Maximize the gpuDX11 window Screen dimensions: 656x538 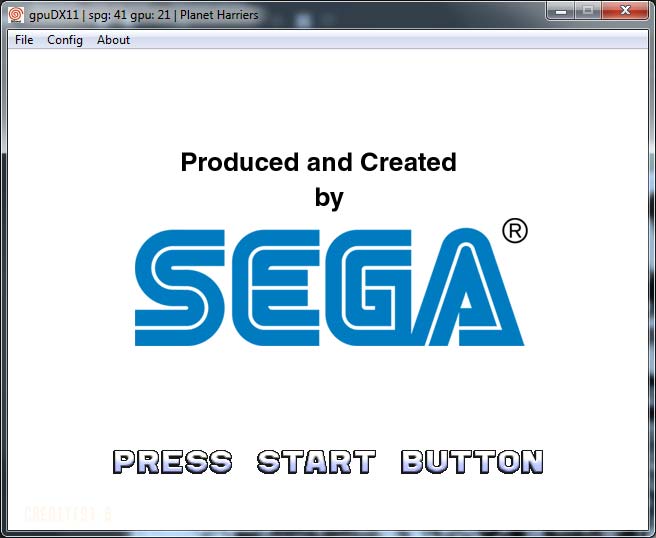(x=587, y=11)
